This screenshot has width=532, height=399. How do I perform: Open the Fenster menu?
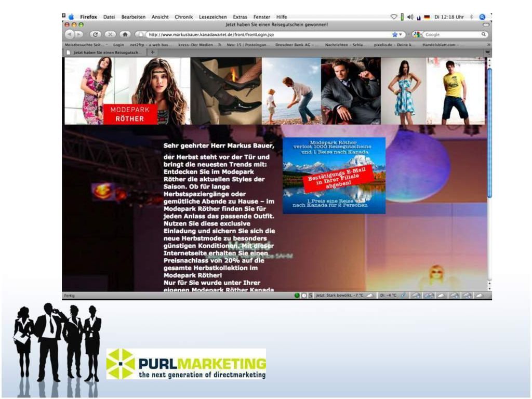click(262, 17)
